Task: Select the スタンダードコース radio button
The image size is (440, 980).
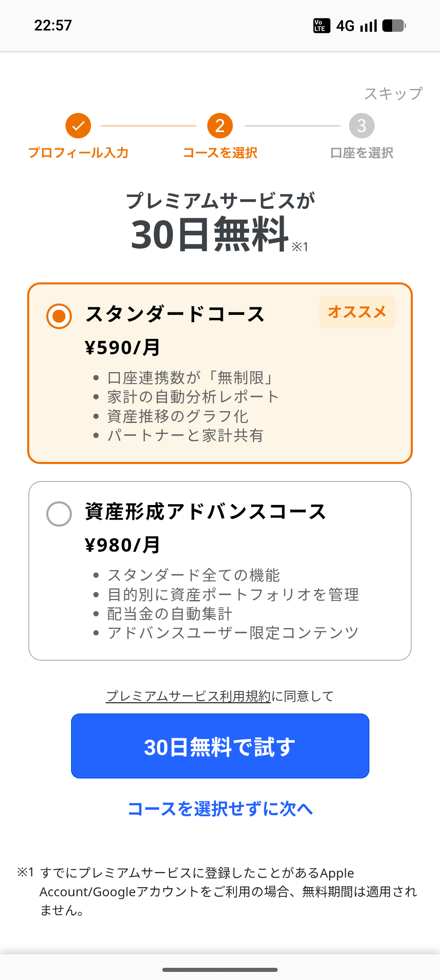Action: (x=59, y=316)
